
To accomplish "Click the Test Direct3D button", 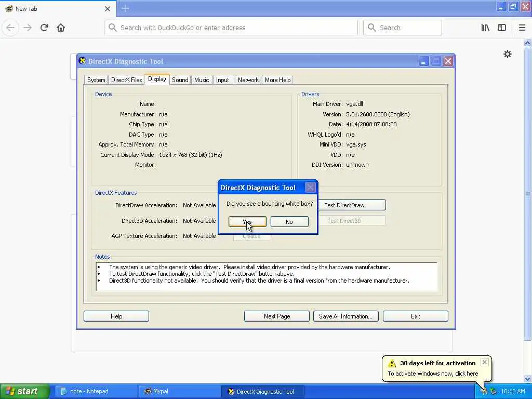I will (x=352, y=220).
